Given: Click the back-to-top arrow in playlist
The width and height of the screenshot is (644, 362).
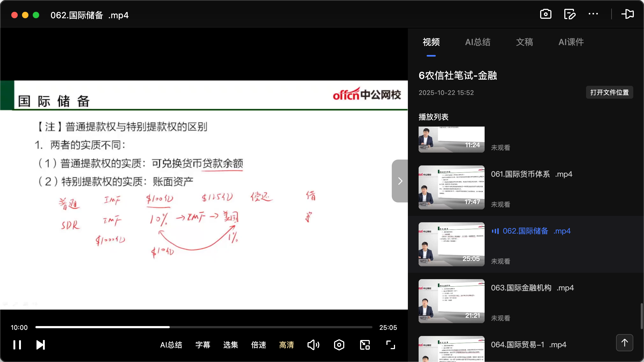Looking at the screenshot, I should point(624,342).
